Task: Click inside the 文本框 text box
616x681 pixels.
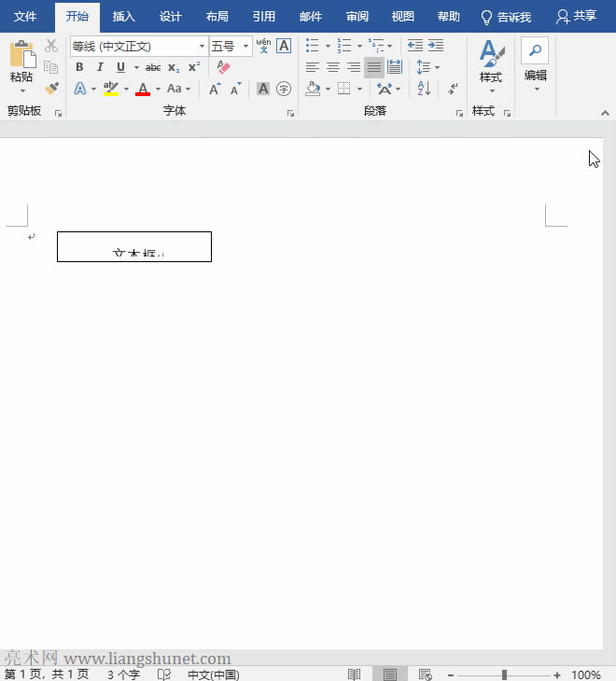Action: [x=134, y=247]
